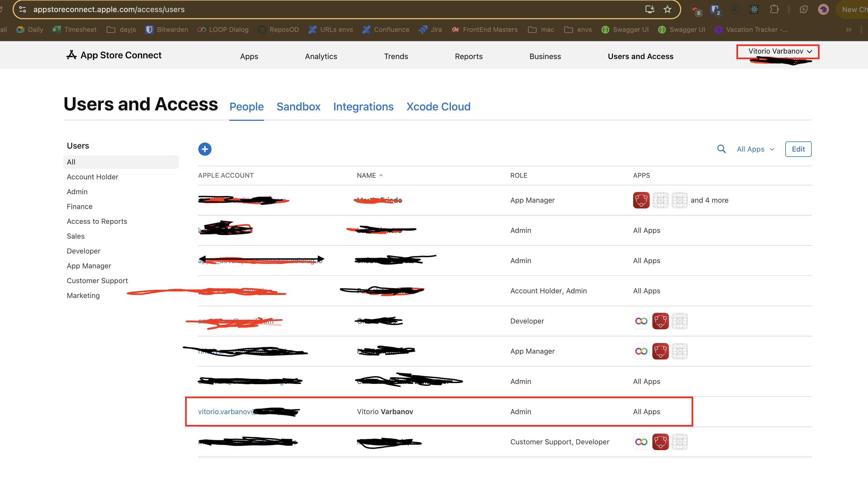Switch to the People tab

pos(246,107)
